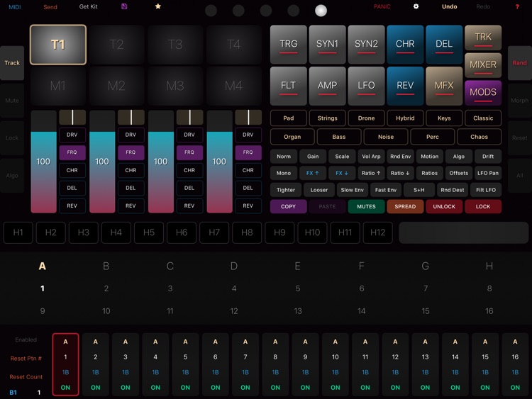Adjust the first track volume fader

(x=43, y=162)
